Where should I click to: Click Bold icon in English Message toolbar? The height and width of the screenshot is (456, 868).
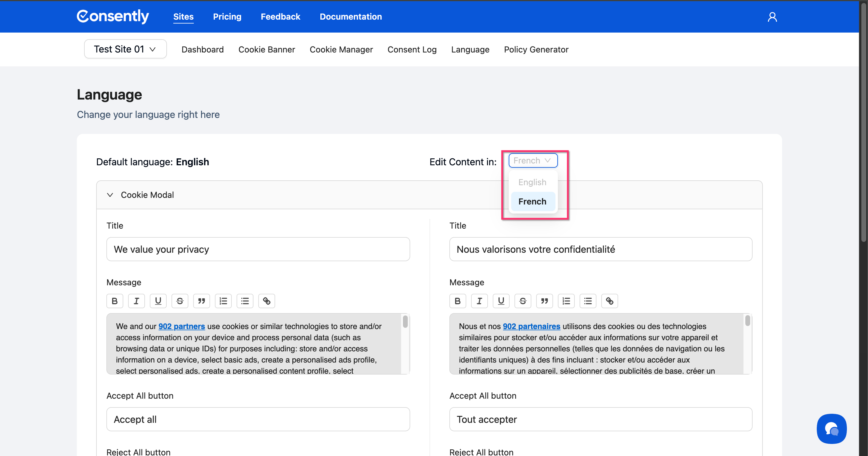click(115, 301)
